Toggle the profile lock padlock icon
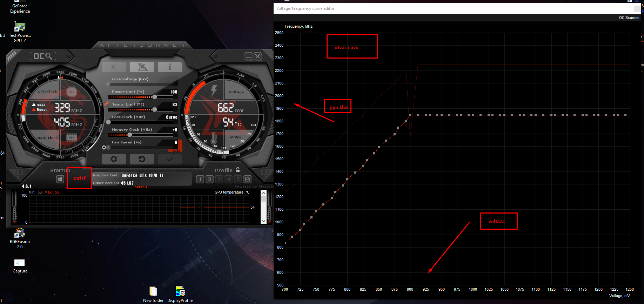Viewport: 644px width, 304px height. (x=238, y=170)
